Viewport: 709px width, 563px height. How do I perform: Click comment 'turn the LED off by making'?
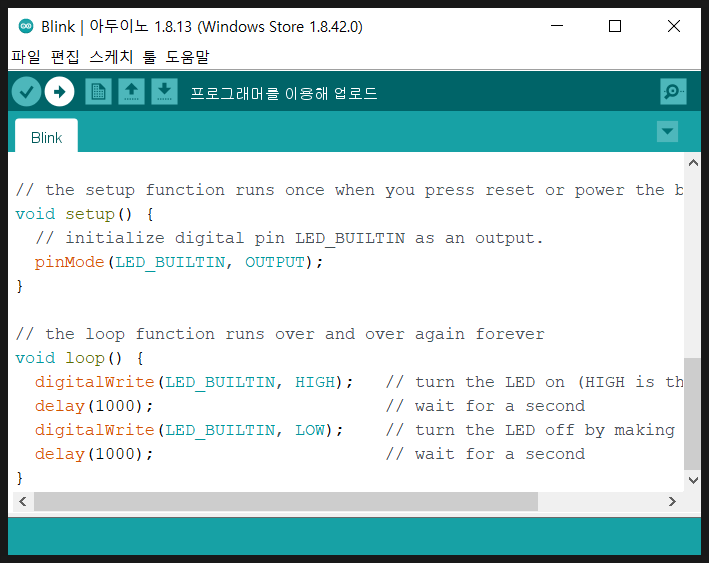[545, 430]
